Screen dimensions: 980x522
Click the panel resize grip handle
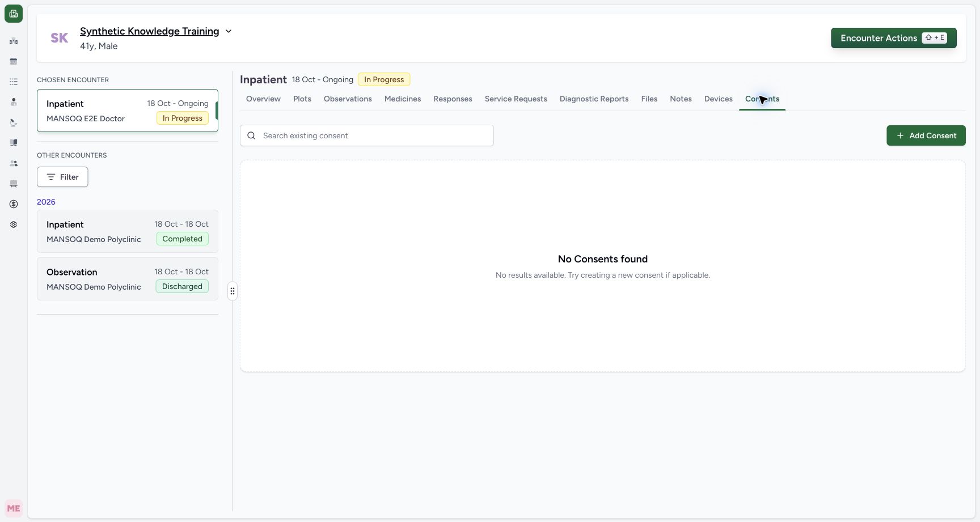point(233,291)
